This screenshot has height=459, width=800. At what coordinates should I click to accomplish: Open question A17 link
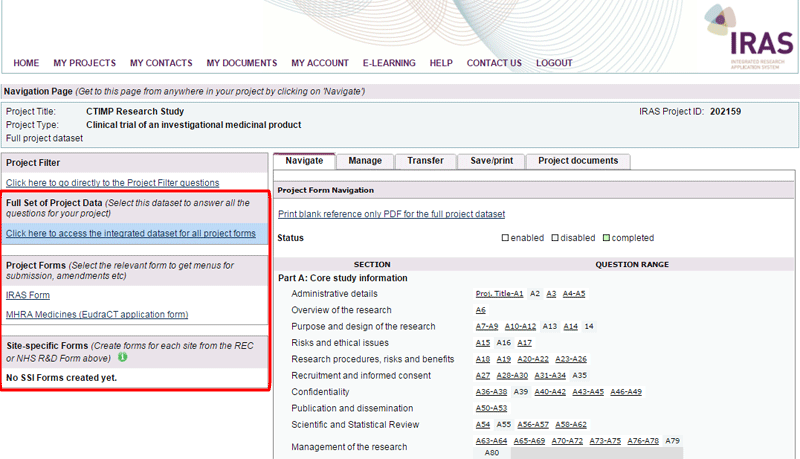pyautogui.click(x=524, y=343)
